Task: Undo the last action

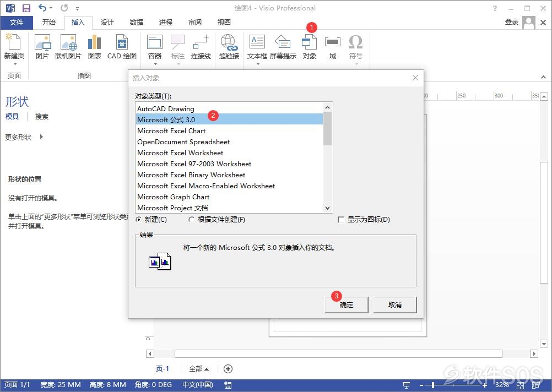Action: [42, 8]
